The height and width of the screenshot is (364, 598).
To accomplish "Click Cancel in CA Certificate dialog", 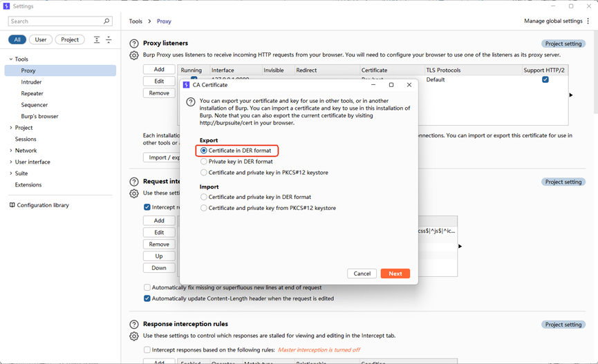I will coord(362,274).
